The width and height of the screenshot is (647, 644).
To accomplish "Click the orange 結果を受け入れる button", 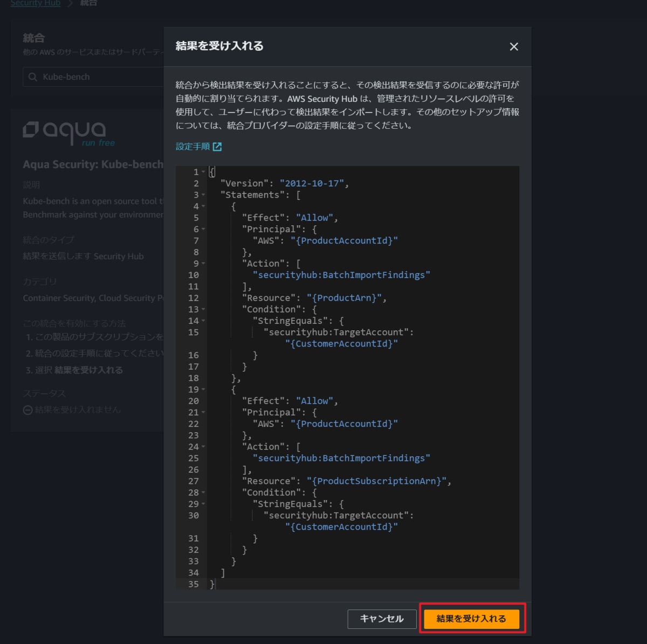I will coord(471,619).
